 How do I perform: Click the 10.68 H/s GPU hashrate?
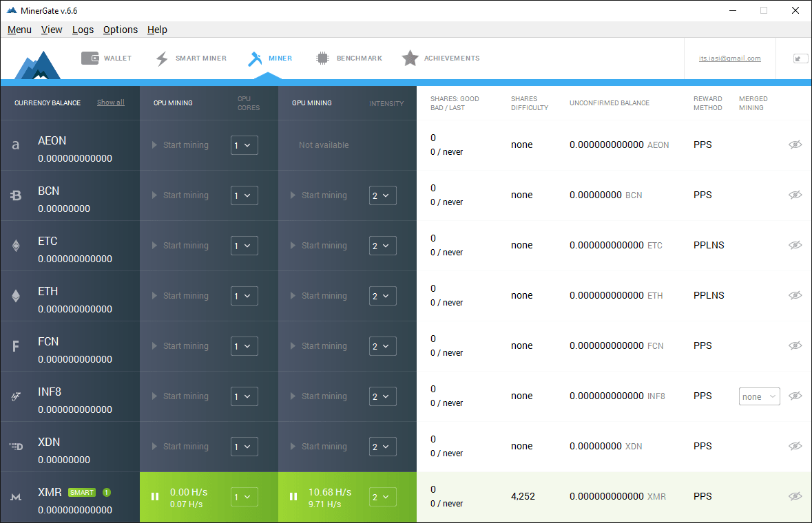pyautogui.click(x=330, y=492)
